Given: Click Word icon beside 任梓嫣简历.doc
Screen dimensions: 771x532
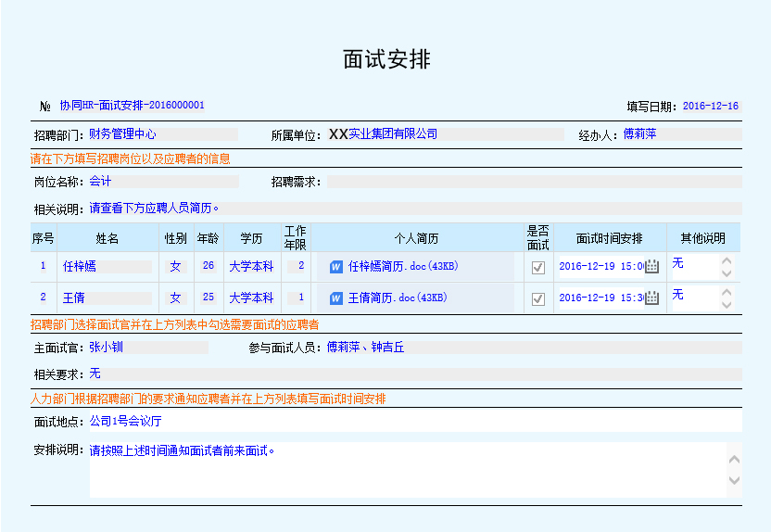Looking at the screenshot, I should [336, 267].
